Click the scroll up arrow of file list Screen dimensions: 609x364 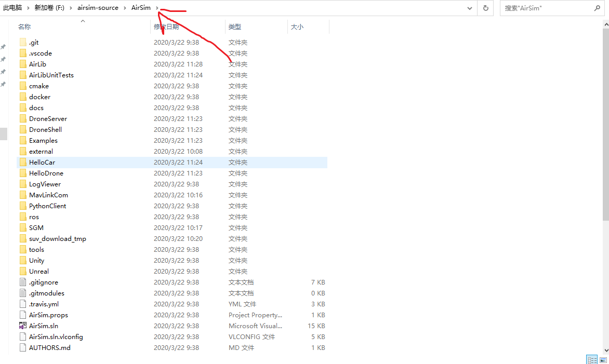[x=606, y=24]
